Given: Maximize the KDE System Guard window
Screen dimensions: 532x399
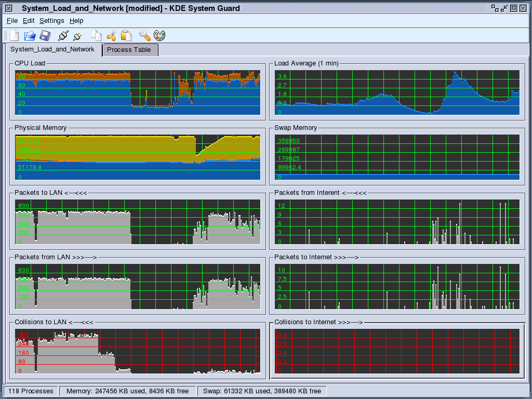Looking at the screenshot, I should pos(514,8).
